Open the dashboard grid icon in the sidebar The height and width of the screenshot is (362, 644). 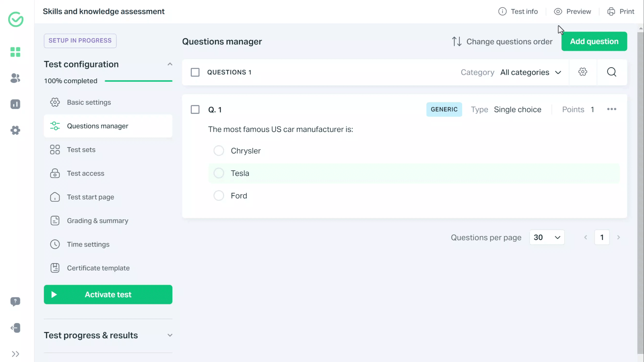tap(15, 52)
